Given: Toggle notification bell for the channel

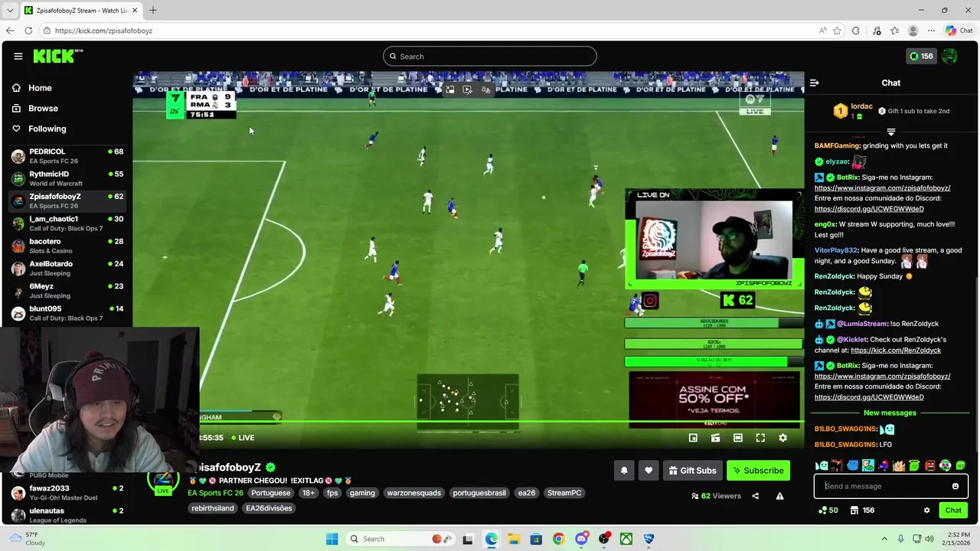Looking at the screenshot, I should 624,471.
